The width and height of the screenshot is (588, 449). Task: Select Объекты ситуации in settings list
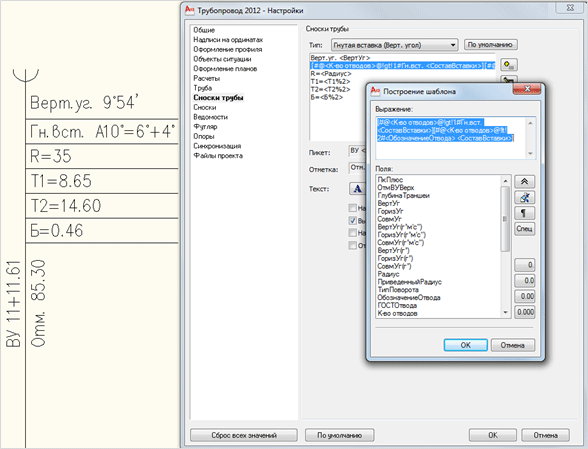(x=222, y=59)
